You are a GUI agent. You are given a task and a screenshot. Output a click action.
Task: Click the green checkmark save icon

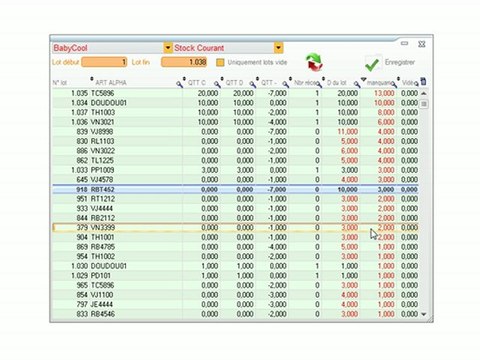tap(372, 64)
